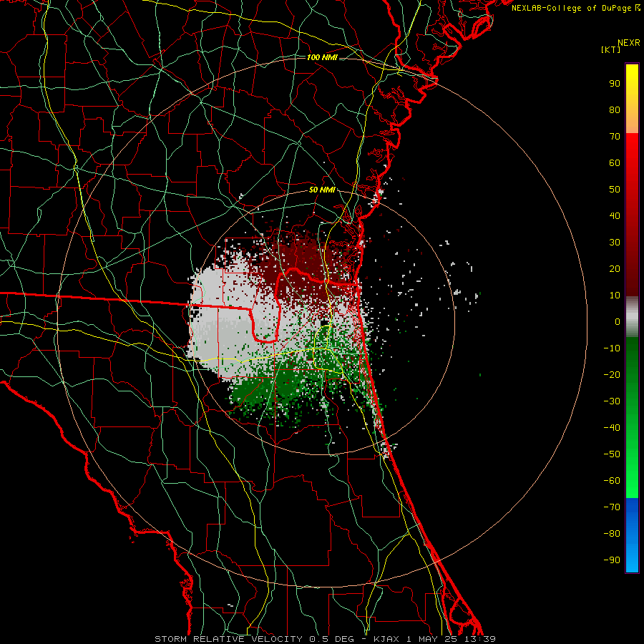Click the 100 NMI range ring label
Viewport: 644px width, 644px height.
click(x=321, y=57)
